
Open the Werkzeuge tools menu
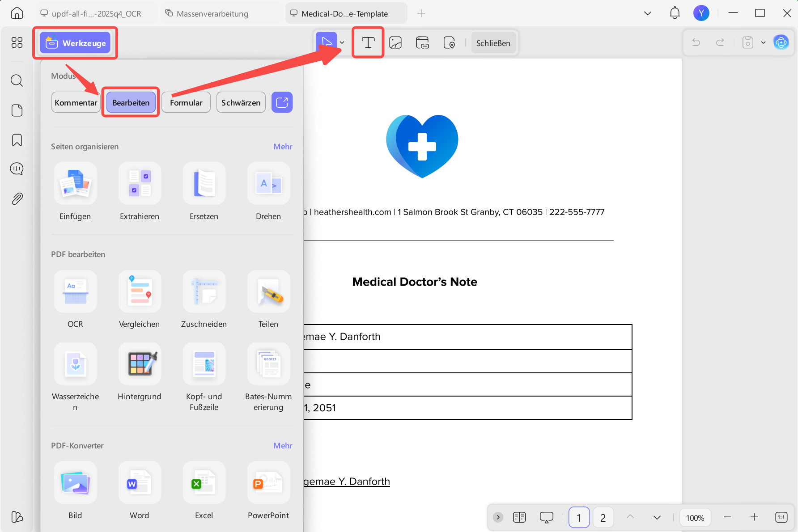75,43
